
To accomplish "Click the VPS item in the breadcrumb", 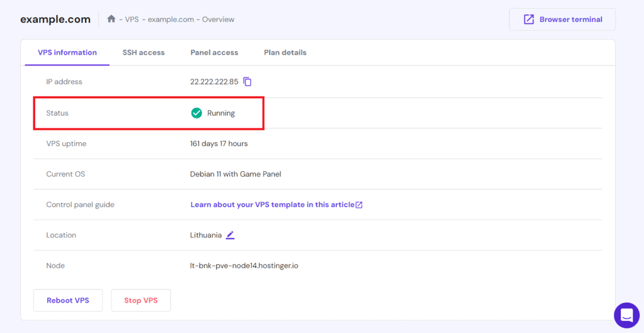I will [x=131, y=20].
